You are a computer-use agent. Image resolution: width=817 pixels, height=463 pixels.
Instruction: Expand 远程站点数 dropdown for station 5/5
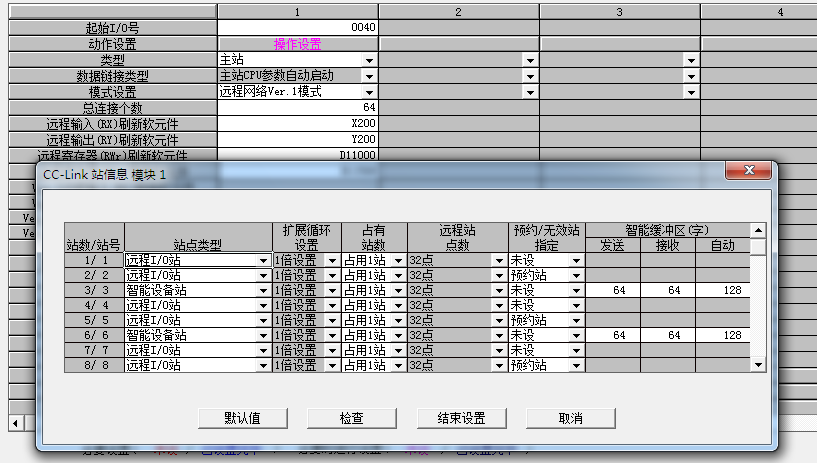[x=499, y=320]
